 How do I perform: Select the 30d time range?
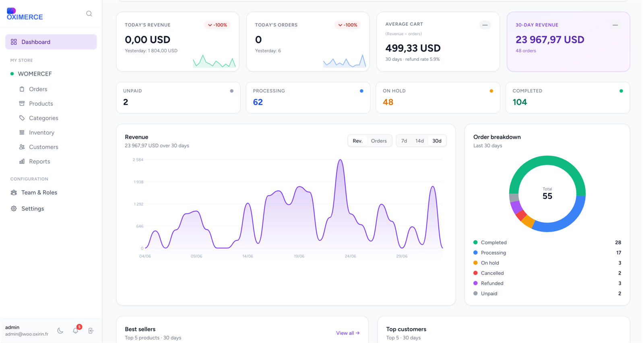point(437,141)
